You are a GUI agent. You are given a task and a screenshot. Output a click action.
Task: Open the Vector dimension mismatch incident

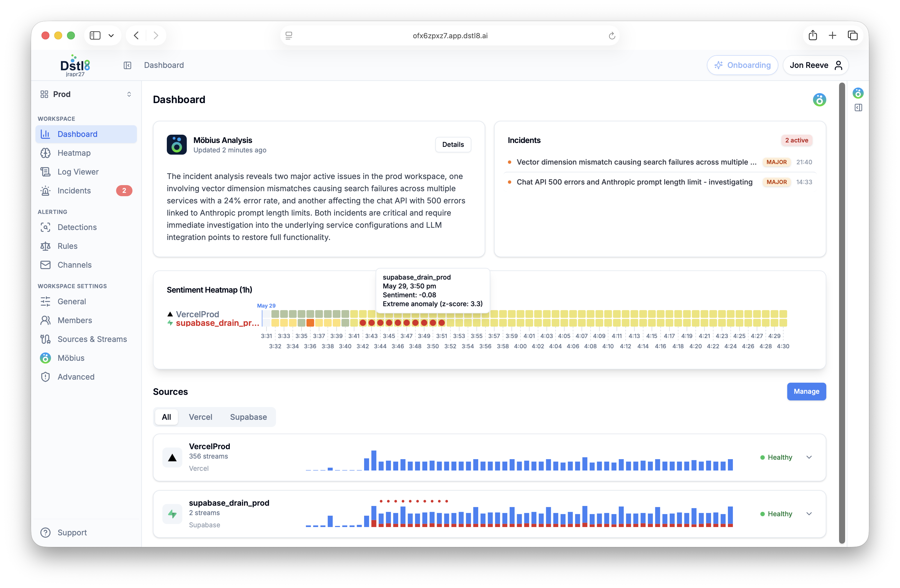pyautogui.click(x=636, y=162)
